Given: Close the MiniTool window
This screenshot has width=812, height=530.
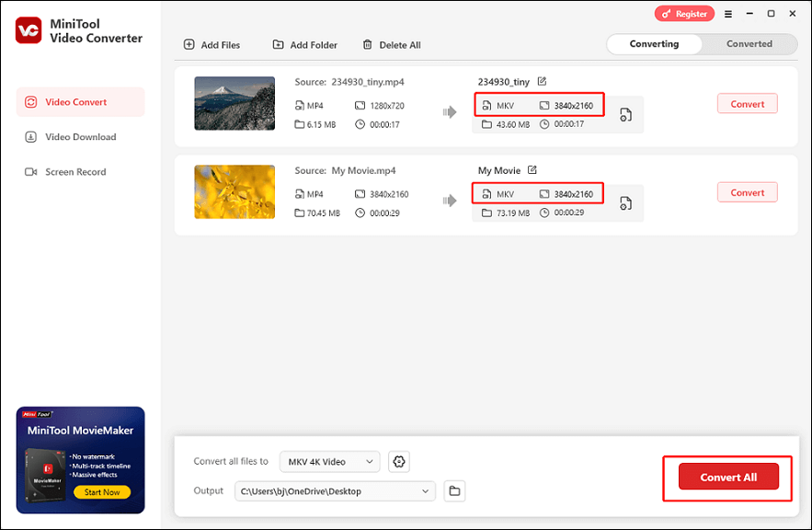Looking at the screenshot, I should coord(793,14).
